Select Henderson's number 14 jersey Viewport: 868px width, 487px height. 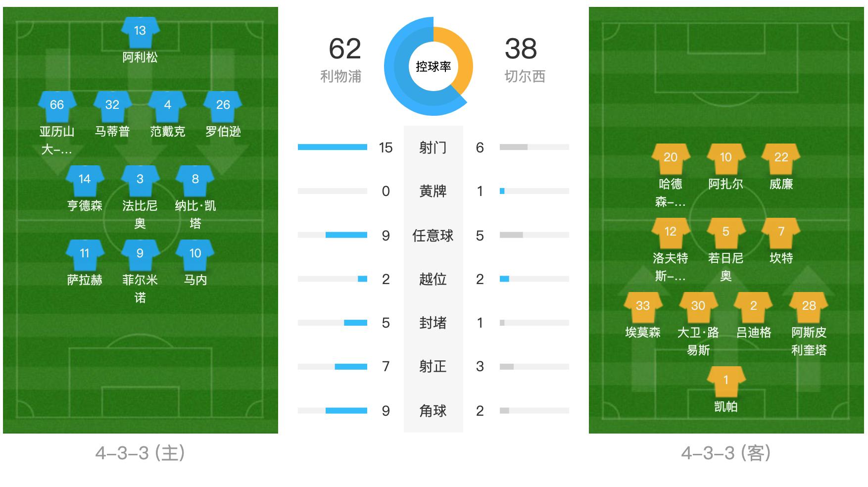point(85,180)
